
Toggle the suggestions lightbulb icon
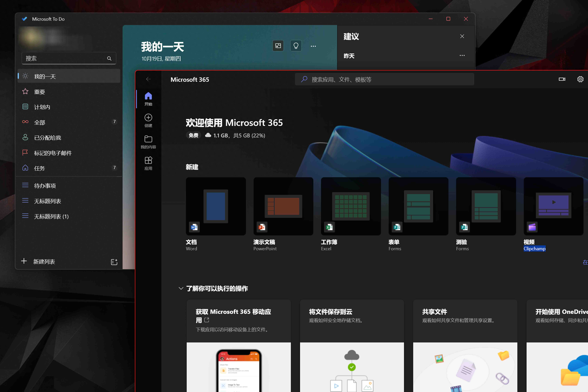296,46
